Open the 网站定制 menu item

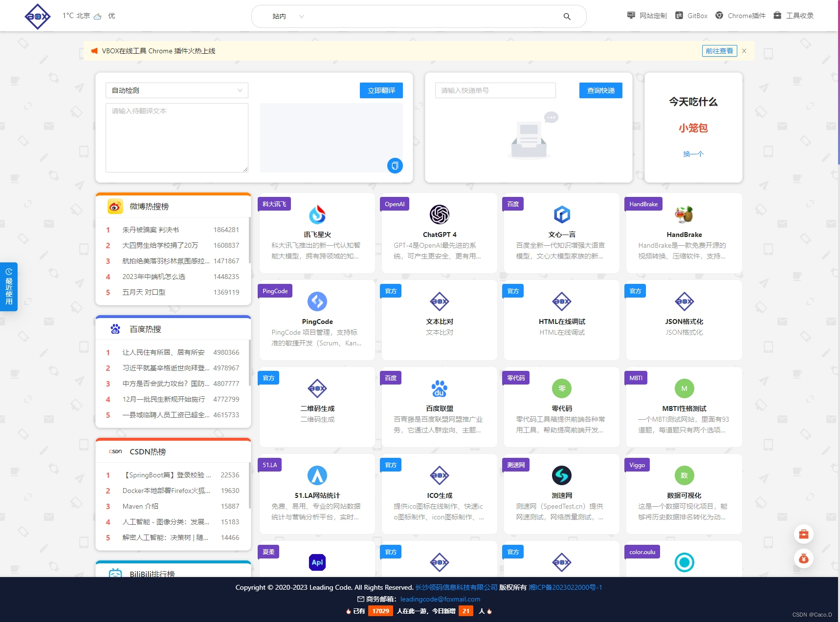click(647, 16)
